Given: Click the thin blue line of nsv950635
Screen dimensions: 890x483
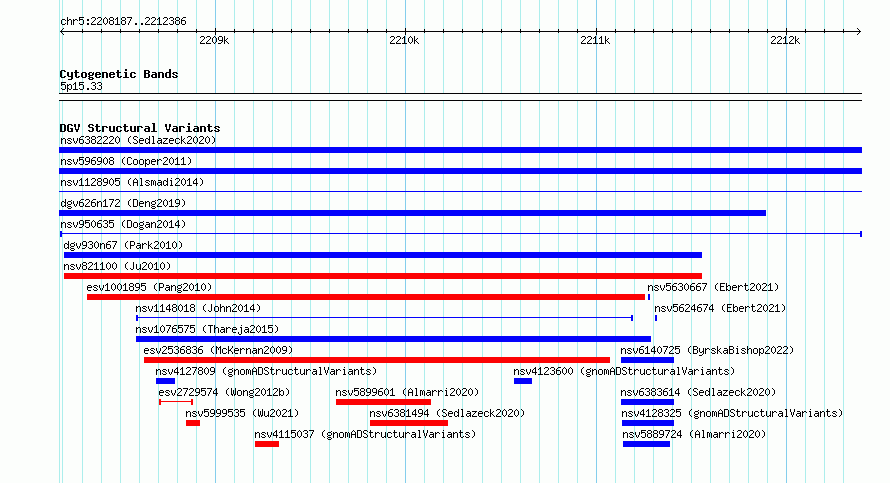Looking at the screenshot, I should point(460,234).
